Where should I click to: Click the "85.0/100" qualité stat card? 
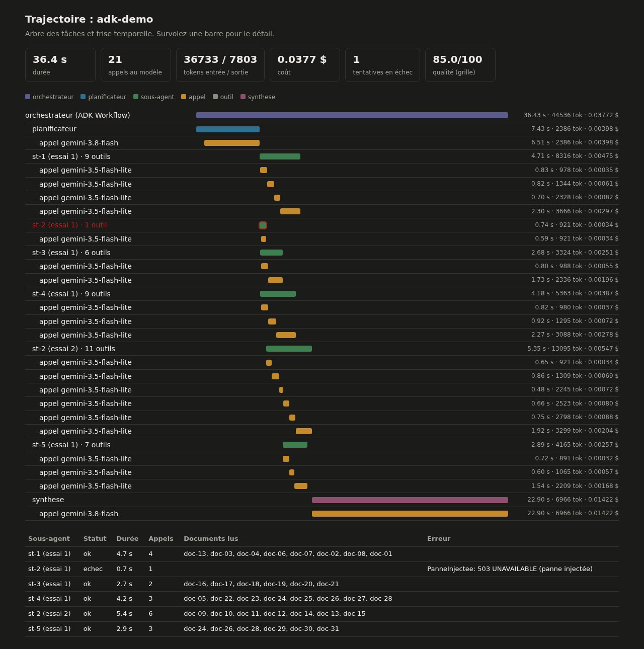coord(460,65)
